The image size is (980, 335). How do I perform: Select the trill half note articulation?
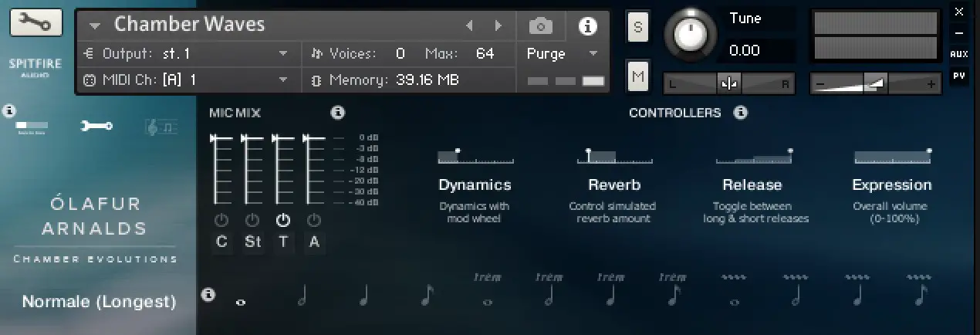[x=796, y=291]
